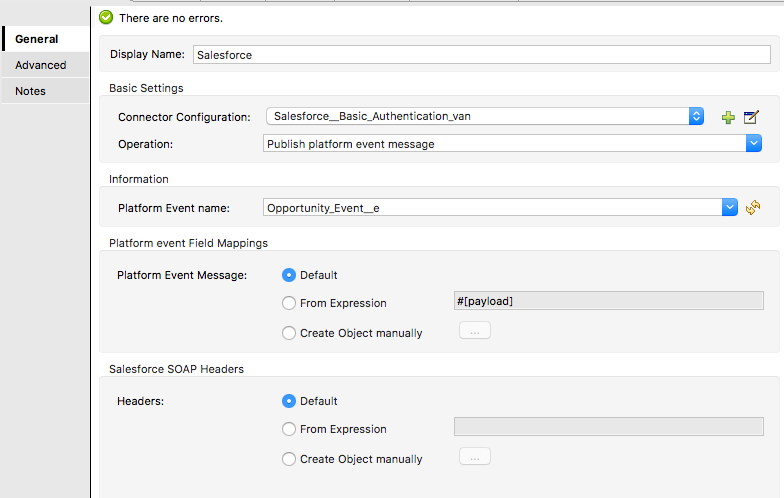Image resolution: width=784 pixels, height=498 pixels.
Task: Select Default for Headers
Action: [289, 401]
